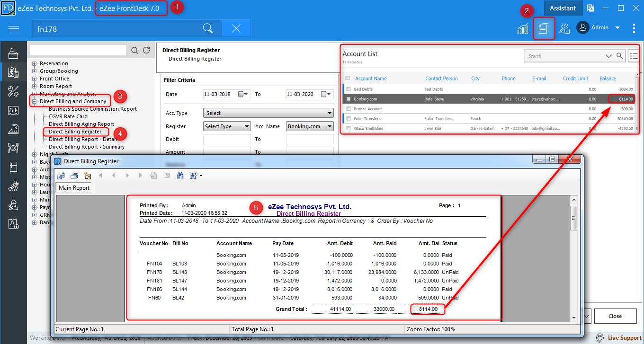The width and height of the screenshot is (644, 344).
Task: Open the contact card sidebar icon
Action: click(x=13, y=110)
